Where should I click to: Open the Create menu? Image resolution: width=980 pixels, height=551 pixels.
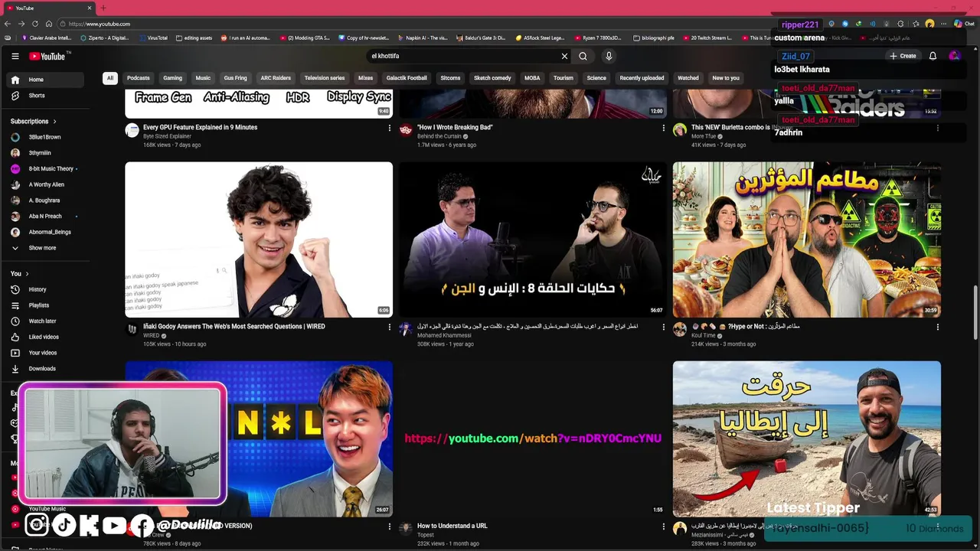903,56
